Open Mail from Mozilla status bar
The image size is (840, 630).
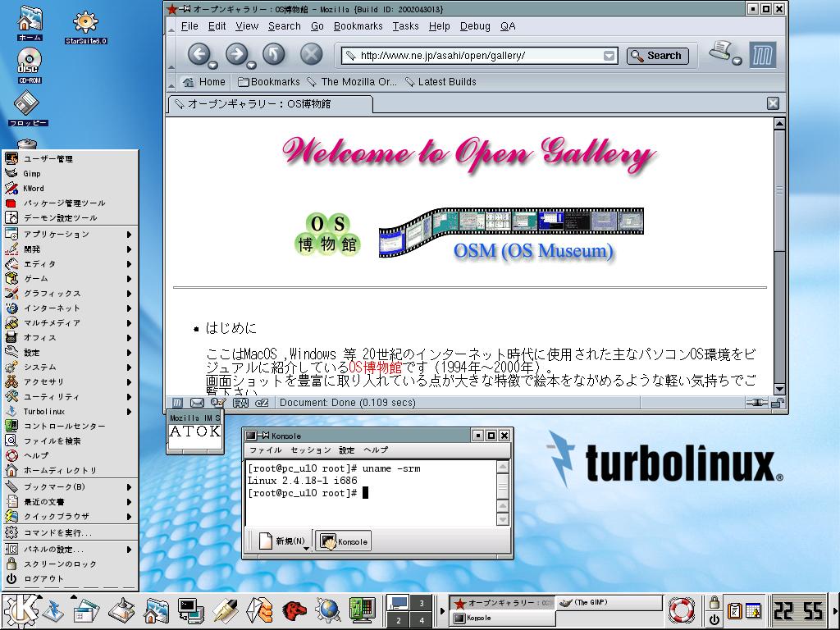(x=197, y=403)
